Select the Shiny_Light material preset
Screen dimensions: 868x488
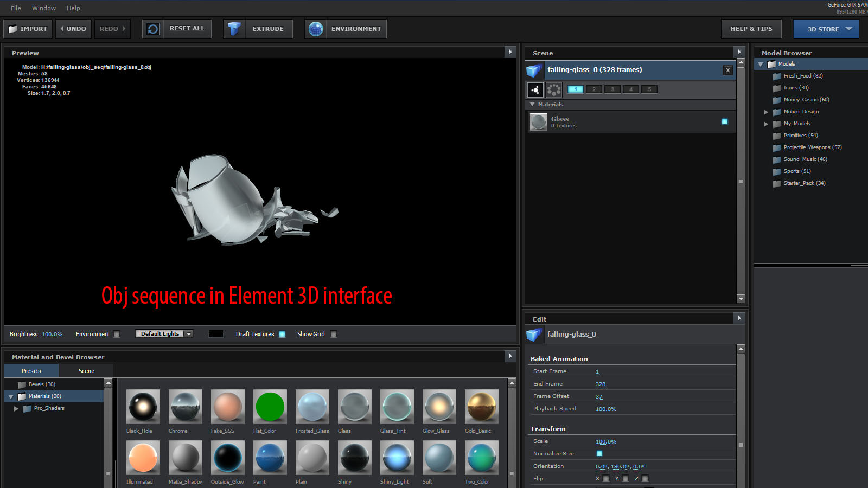[x=397, y=457]
